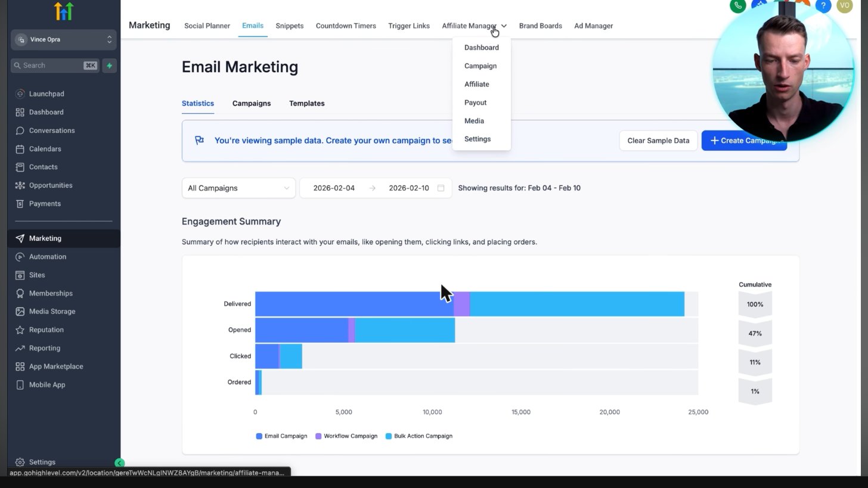
Task: Click the Engagement Summary heading
Action: (231, 222)
